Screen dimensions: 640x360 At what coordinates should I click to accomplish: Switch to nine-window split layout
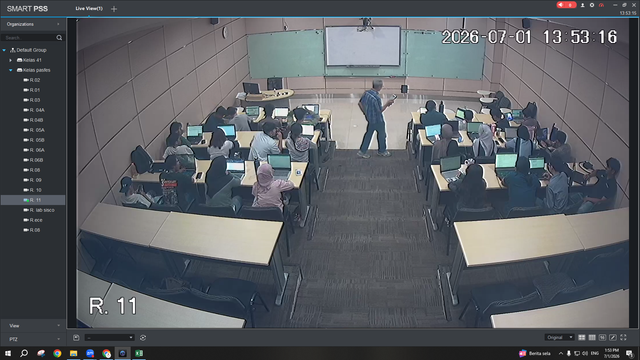(592, 338)
